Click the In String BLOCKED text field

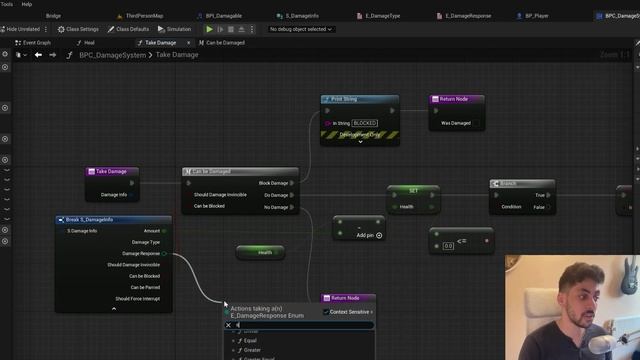coord(365,123)
